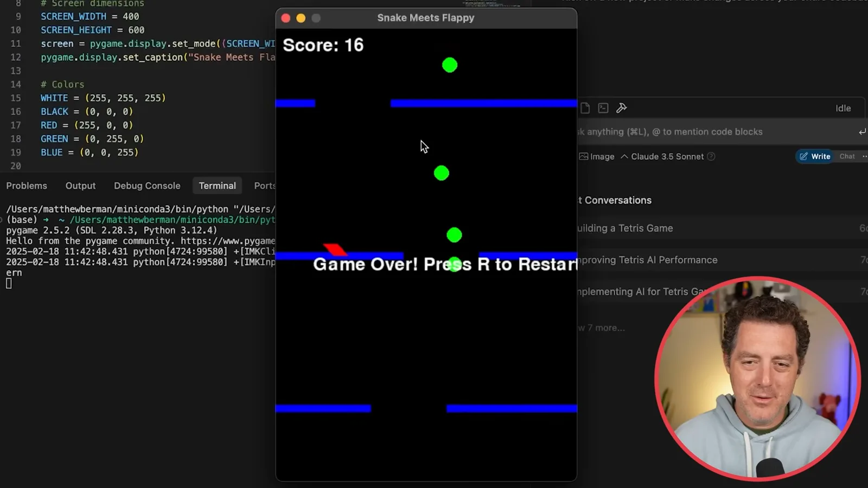Click the BLACK variable on line 16

(54, 112)
